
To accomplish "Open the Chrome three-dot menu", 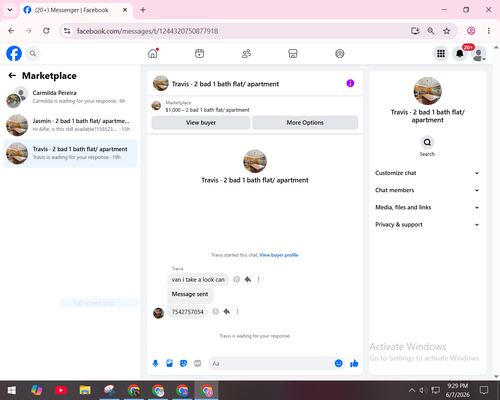I will pyautogui.click(x=489, y=31).
